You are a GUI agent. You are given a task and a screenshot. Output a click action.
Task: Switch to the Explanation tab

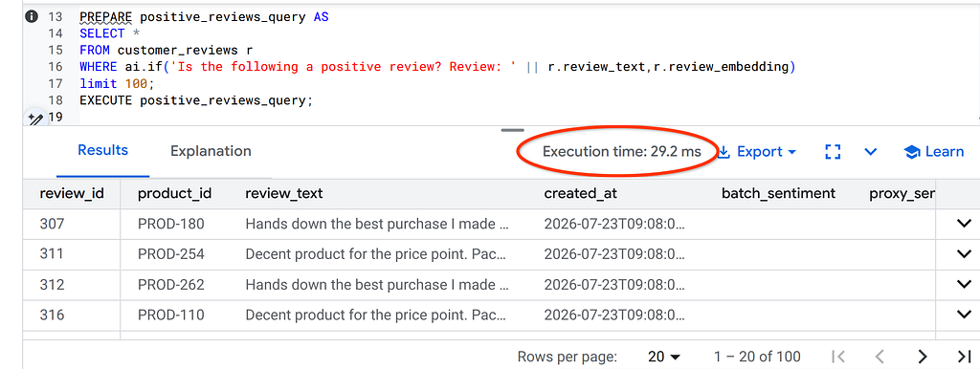click(211, 150)
